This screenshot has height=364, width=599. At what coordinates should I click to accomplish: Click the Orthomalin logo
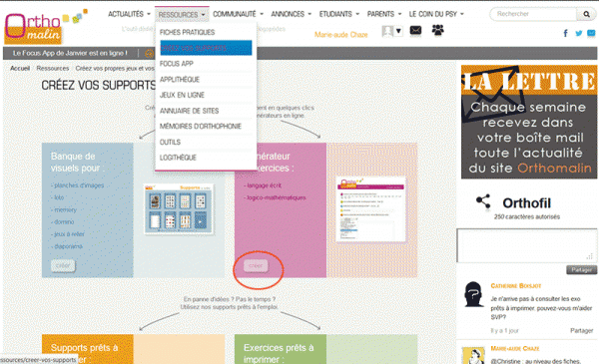point(33,27)
